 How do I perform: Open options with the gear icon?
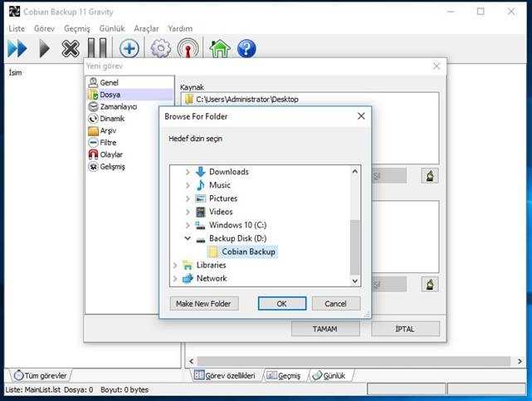tap(161, 48)
